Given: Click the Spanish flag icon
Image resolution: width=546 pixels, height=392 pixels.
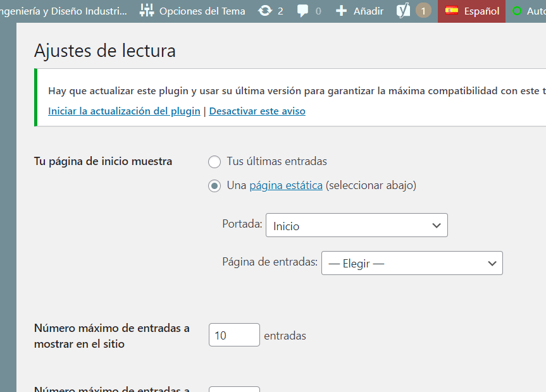Looking at the screenshot, I should [x=451, y=11].
